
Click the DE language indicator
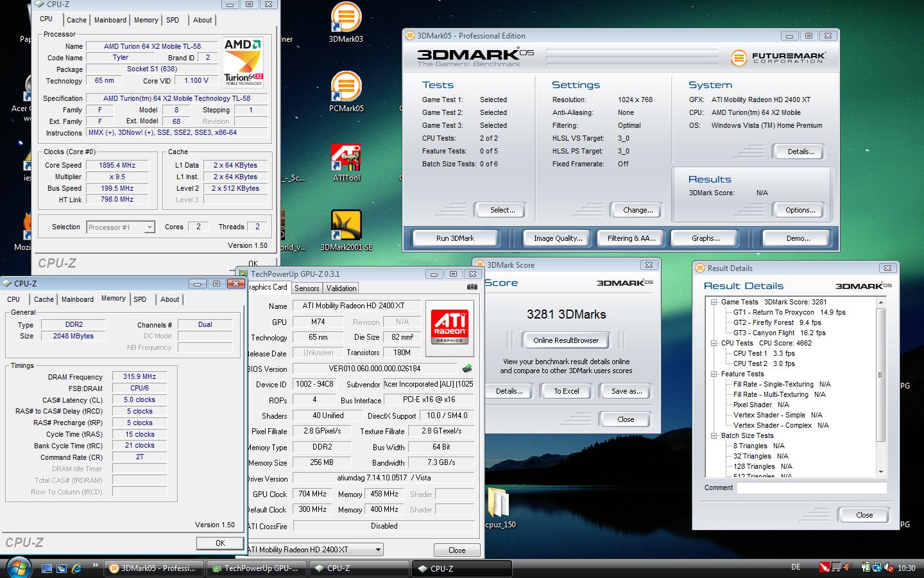(x=796, y=567)
